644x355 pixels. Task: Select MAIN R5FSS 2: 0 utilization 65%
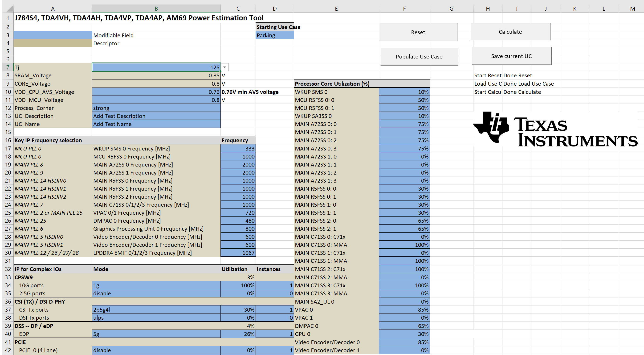coord(404,221)
